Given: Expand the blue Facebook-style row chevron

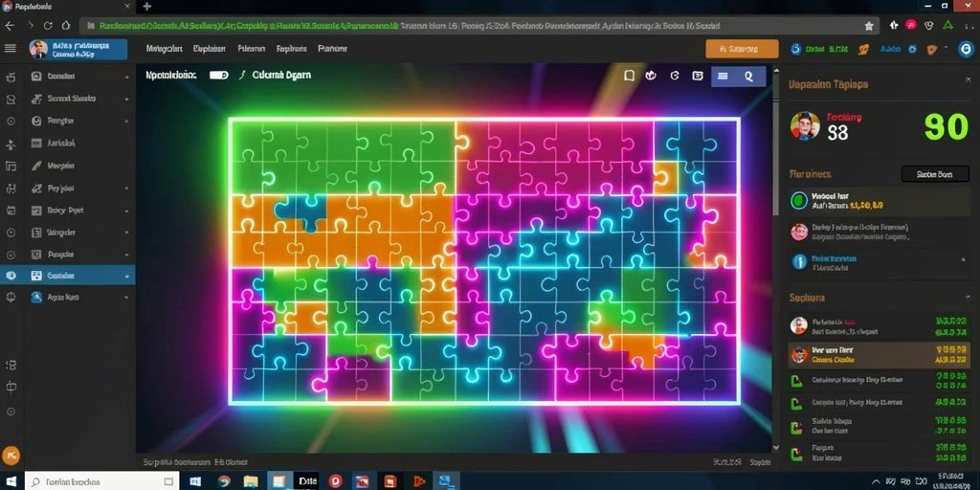Looking at the screenshot, I should pyautogui.click(x=963, y=260).
